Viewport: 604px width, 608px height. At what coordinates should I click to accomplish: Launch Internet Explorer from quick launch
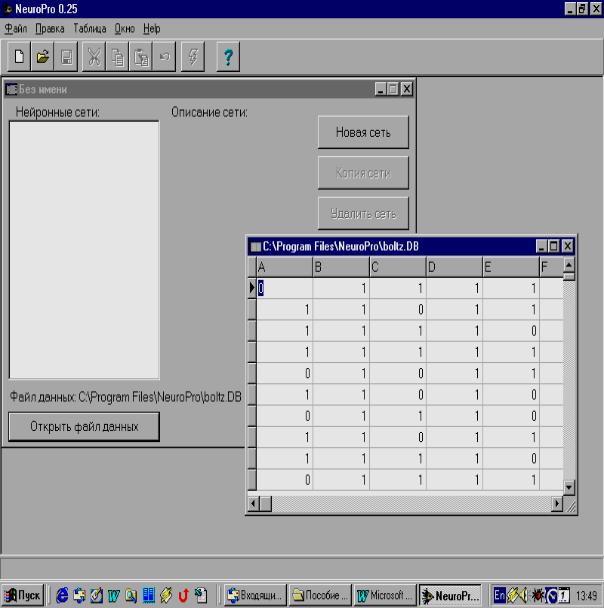62,595
